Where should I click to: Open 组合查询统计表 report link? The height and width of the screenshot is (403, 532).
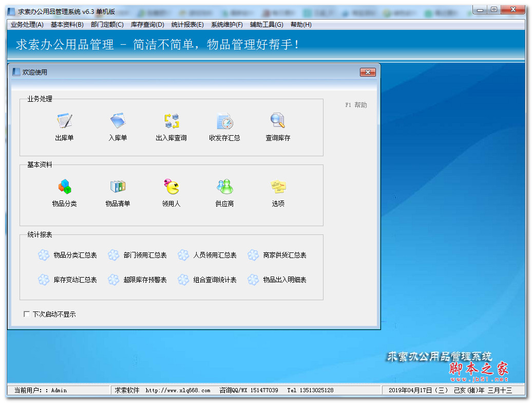coord(215,280)
